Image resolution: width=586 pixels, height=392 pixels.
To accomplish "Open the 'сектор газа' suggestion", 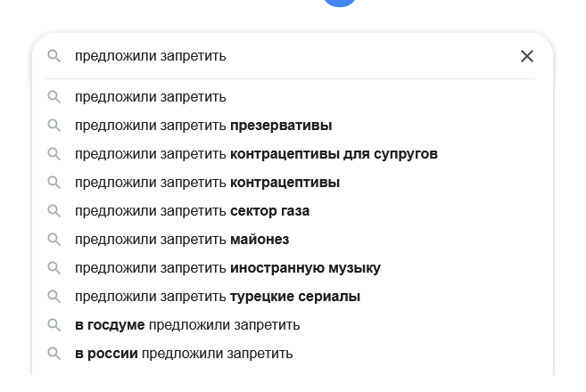I will coord(192,211).
